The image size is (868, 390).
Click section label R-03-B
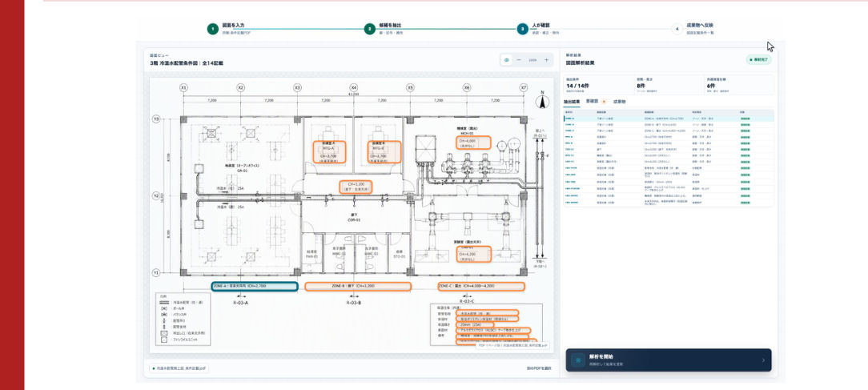pyautogui.click(x=354, y=303)
